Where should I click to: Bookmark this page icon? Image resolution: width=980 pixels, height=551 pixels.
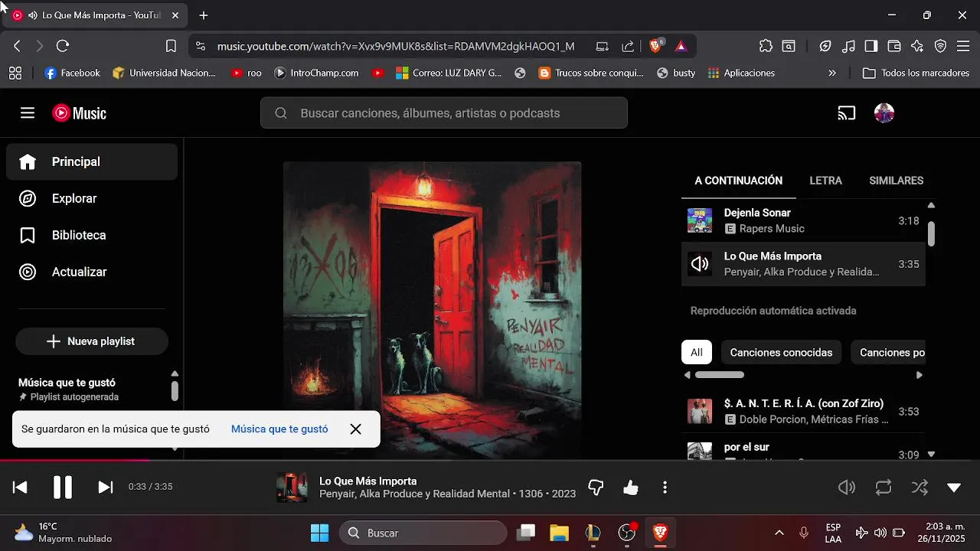pyautogui.click(x=171, y=46)
